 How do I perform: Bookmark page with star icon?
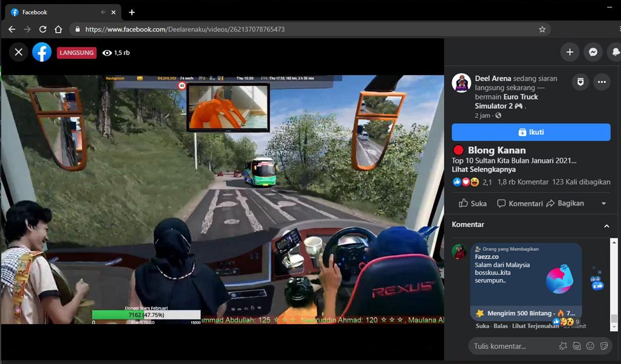[x=542, y=29]
